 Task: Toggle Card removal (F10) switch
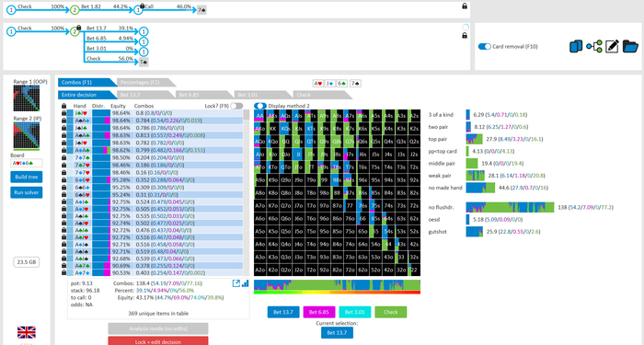pos(485,46)
